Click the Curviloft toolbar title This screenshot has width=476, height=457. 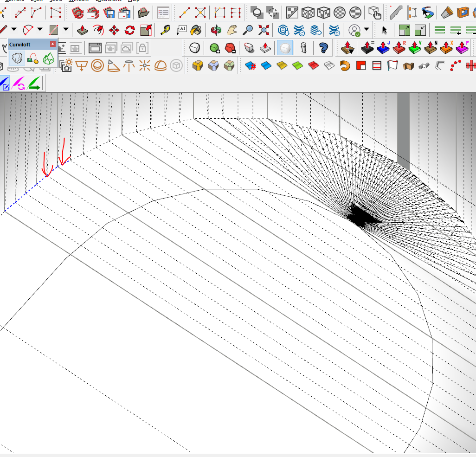20,45
